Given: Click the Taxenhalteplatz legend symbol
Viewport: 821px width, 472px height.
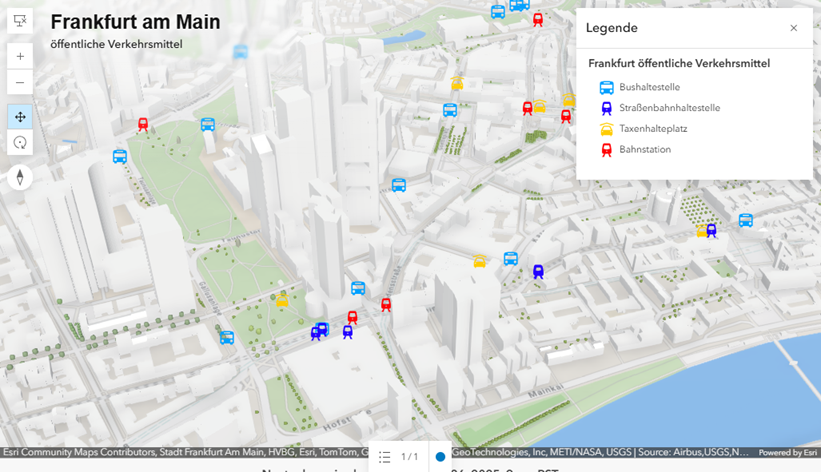Looking at the screenshot, I should pyautogui.click(x=606, y=129).
